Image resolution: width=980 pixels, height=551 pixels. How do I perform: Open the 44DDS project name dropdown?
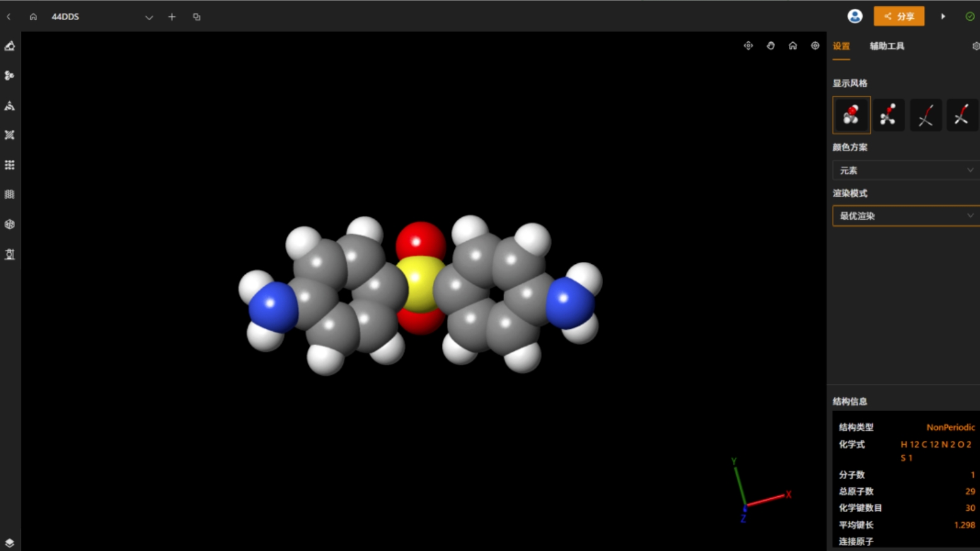[149, 18]
